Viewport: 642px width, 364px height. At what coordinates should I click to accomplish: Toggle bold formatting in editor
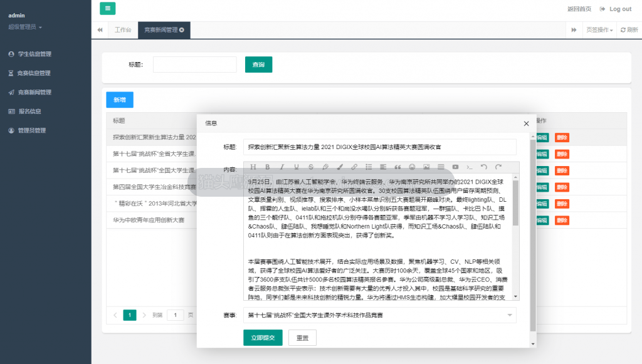[267, 167]
